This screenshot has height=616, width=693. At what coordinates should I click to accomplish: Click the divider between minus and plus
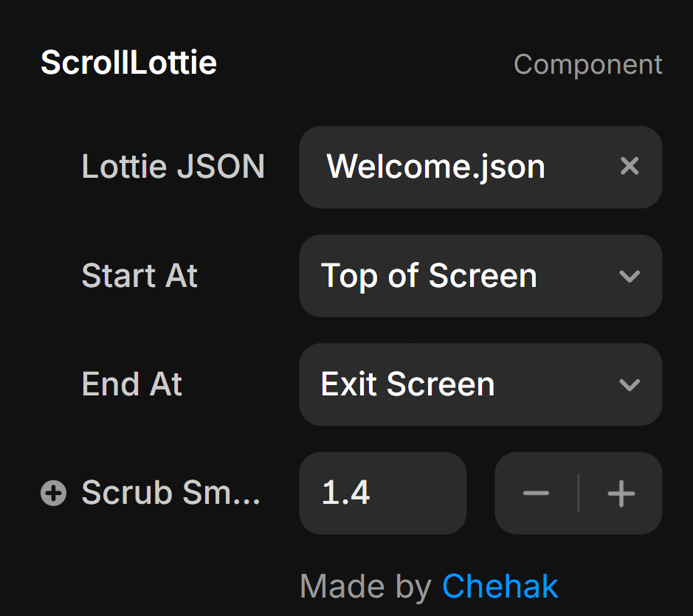[579, 493]
